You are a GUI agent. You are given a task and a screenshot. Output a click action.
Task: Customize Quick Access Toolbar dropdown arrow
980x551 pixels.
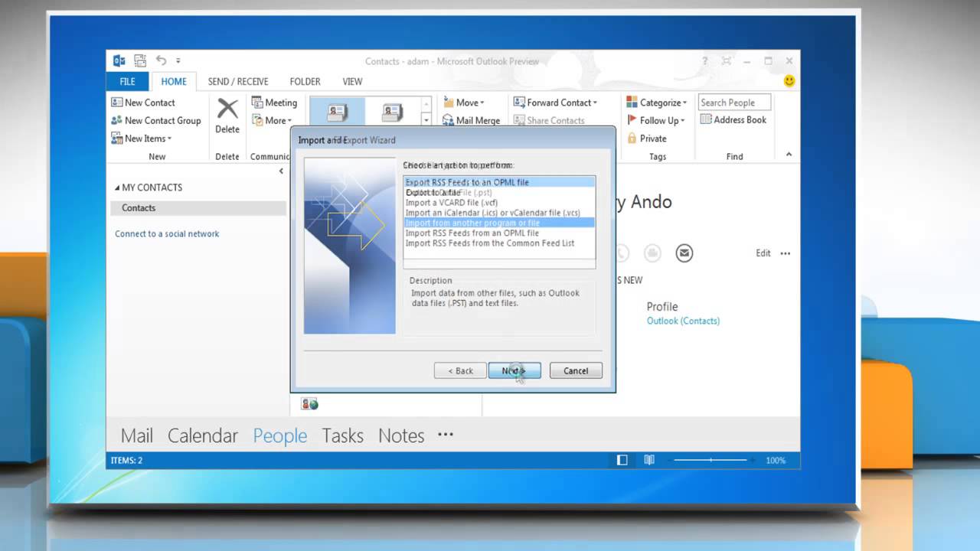[x=178, y=61]
